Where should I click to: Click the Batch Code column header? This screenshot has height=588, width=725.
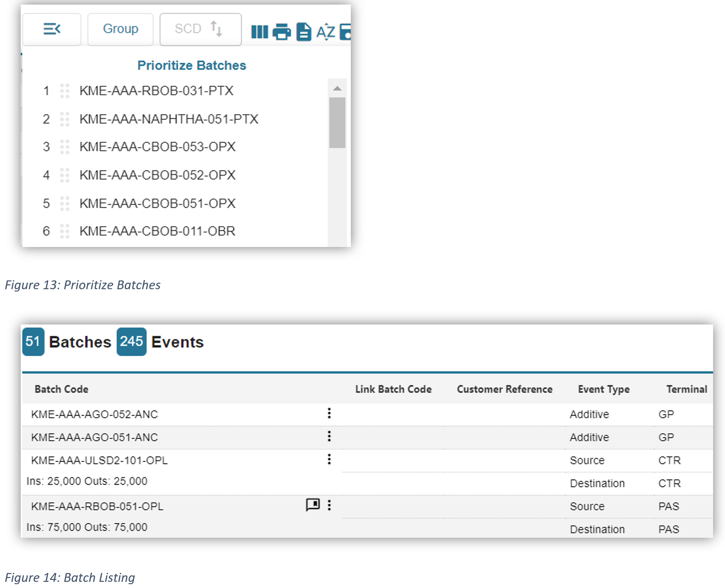[x=61, y=389]
